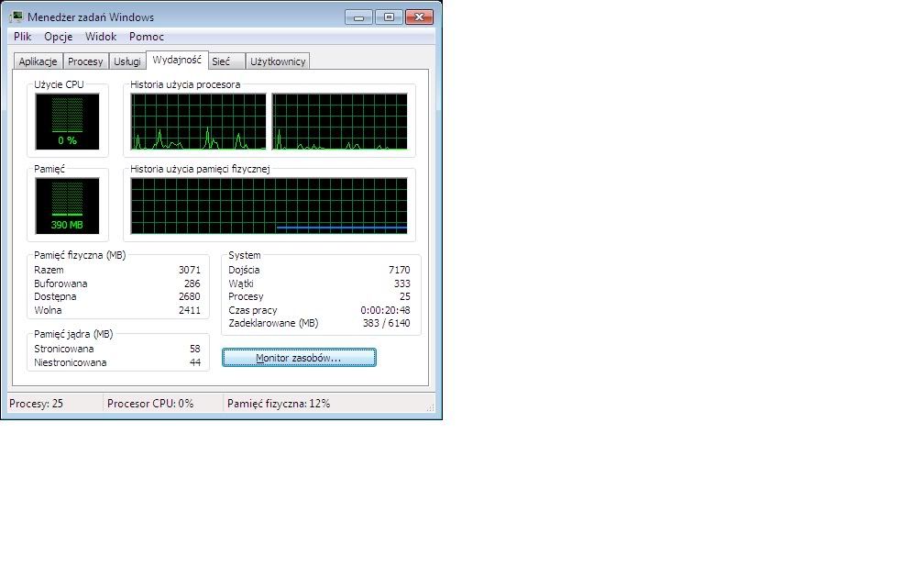Screen dimensions: 924x578
Task: Click the Wolna label
Action: click(48, 310)
